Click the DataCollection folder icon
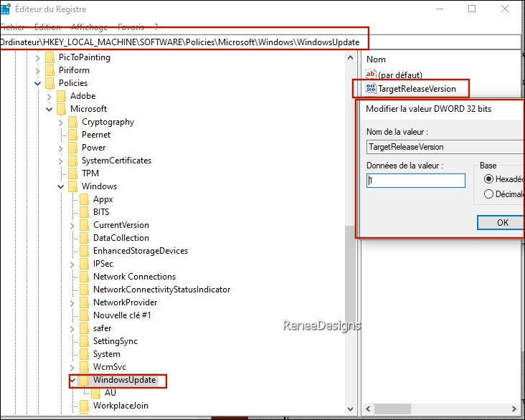This screenshot has width=525, height=420. coord(85,238)
